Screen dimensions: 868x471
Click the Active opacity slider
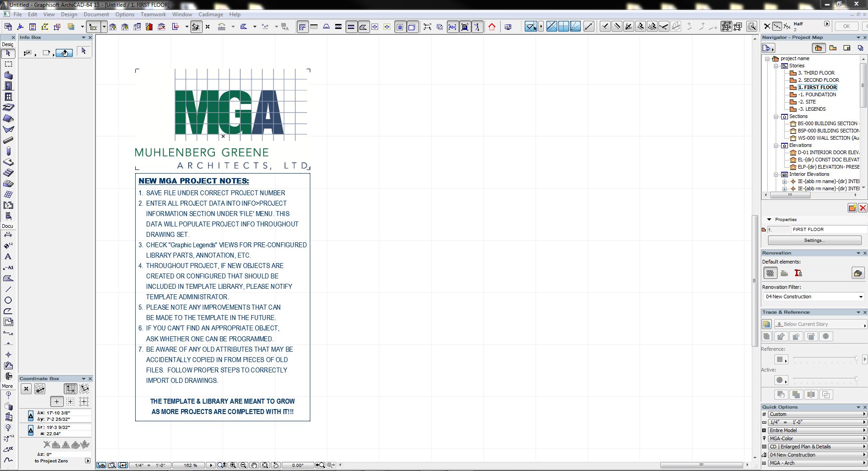click(x=825, y=380)
